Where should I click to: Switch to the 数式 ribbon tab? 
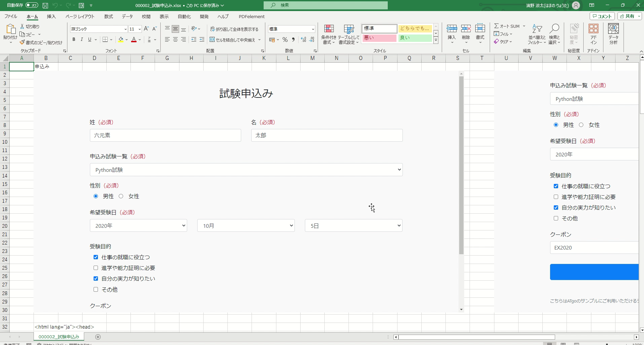click(x=109, y=16)
